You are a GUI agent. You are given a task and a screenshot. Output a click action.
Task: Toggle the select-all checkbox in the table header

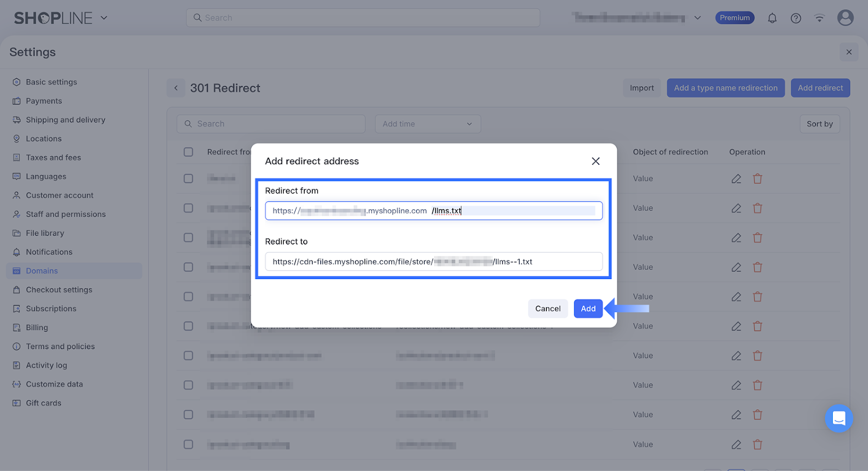click(188, 152)
